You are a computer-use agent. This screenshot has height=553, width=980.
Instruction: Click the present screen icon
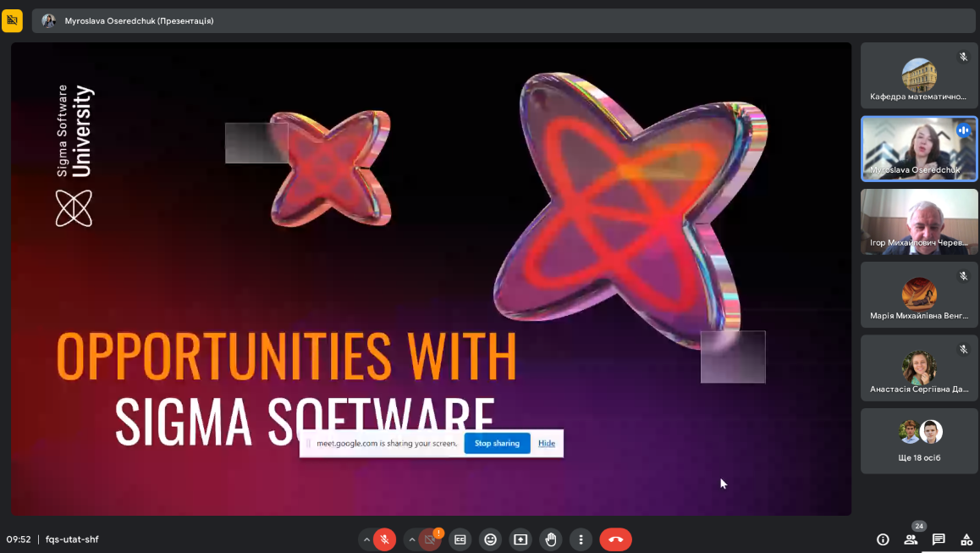pos(520,539)
